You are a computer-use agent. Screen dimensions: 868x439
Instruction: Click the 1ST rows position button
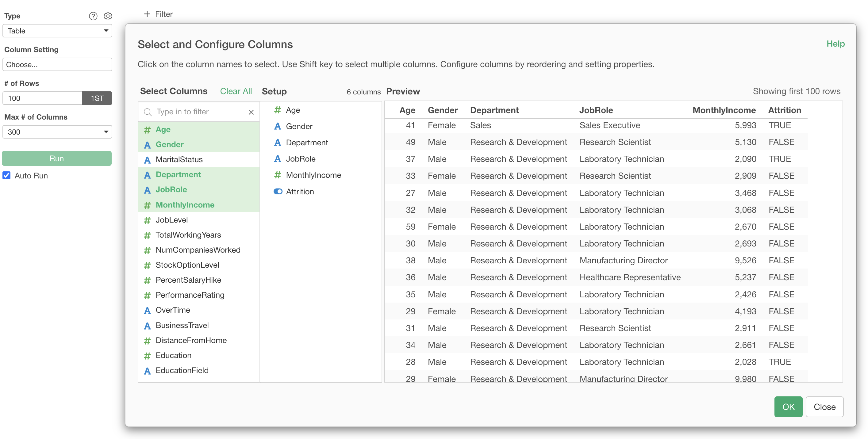click(97, 98)
